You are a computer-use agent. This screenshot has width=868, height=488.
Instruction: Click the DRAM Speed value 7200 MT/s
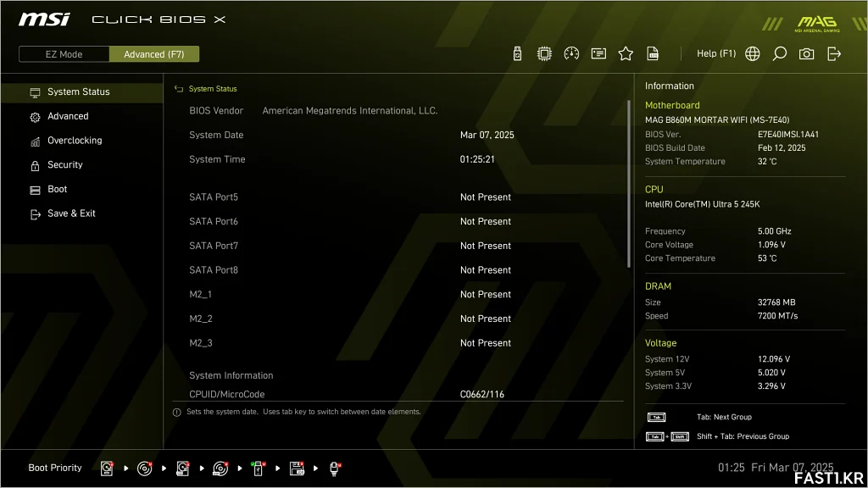point(778,316)
